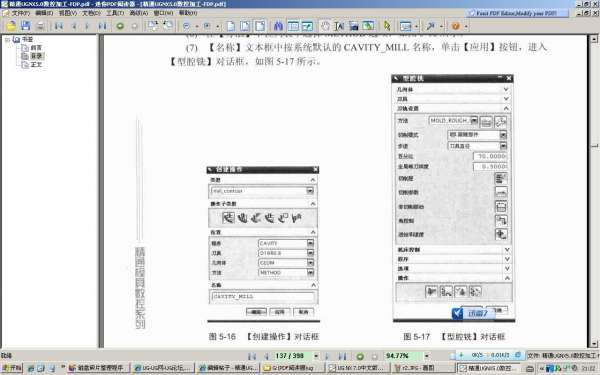Select the text selection tool
Screen dimensions: 600x375
coord(339,26)
